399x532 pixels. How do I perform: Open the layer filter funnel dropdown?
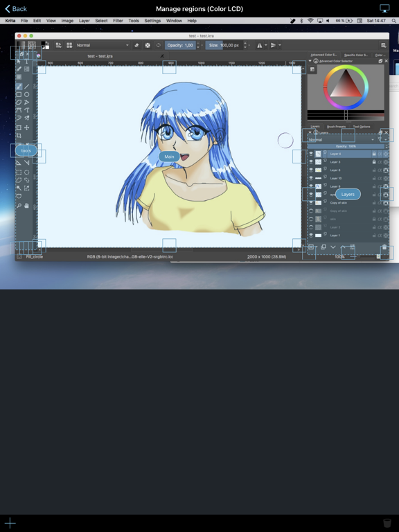(x=382, y=139)
